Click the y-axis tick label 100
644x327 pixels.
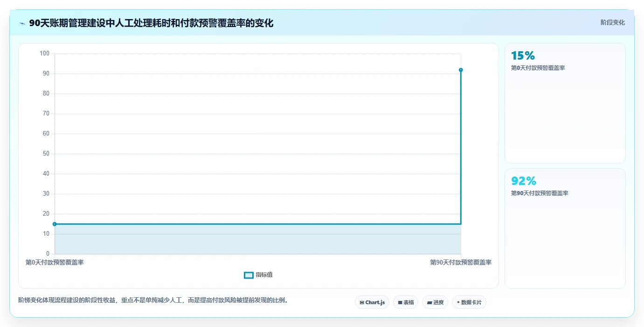44,54
